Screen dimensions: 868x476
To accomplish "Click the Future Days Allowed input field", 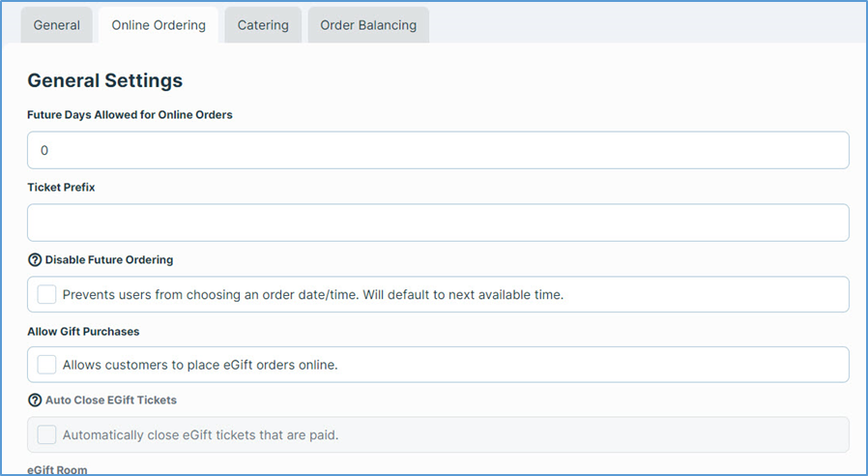I will 438,151.
